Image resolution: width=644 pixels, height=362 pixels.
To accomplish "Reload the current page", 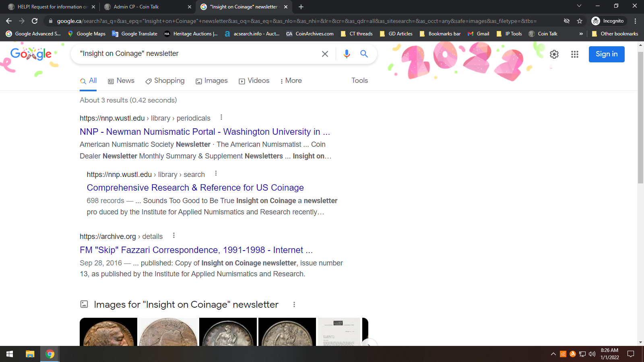I will point(35,21).
